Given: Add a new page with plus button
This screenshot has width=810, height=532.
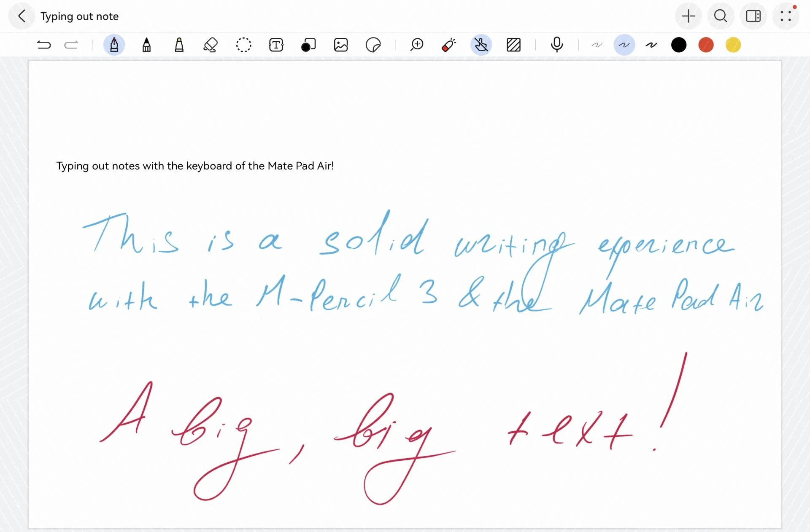Looking at the screenshot, I should point(688,16).
